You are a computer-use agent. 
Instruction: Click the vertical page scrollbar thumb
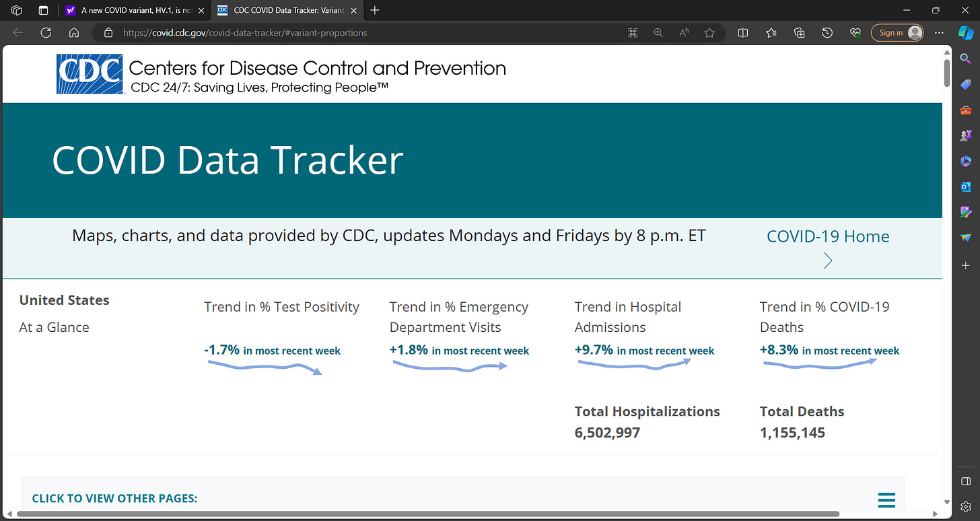tap(947, 73)
